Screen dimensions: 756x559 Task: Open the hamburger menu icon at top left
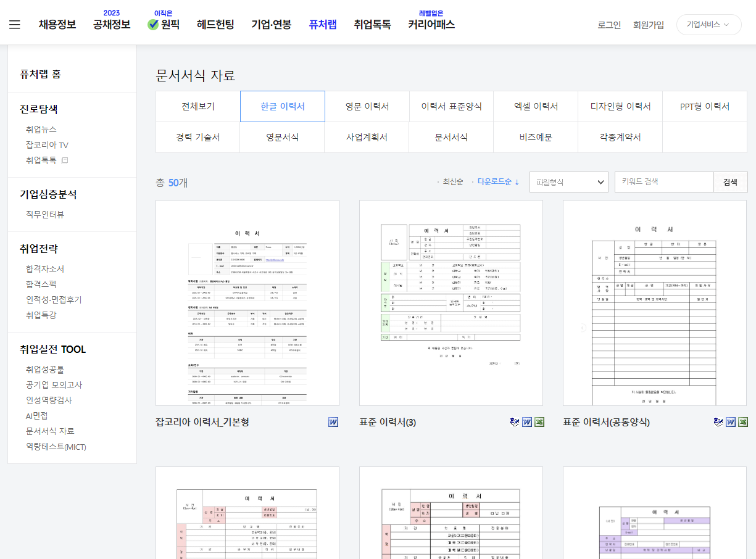tap(15, 24)
